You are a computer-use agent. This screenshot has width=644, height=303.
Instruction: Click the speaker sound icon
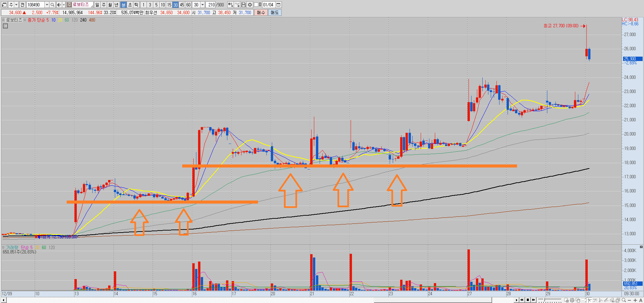pyautogui.click(x=59, y=5)
